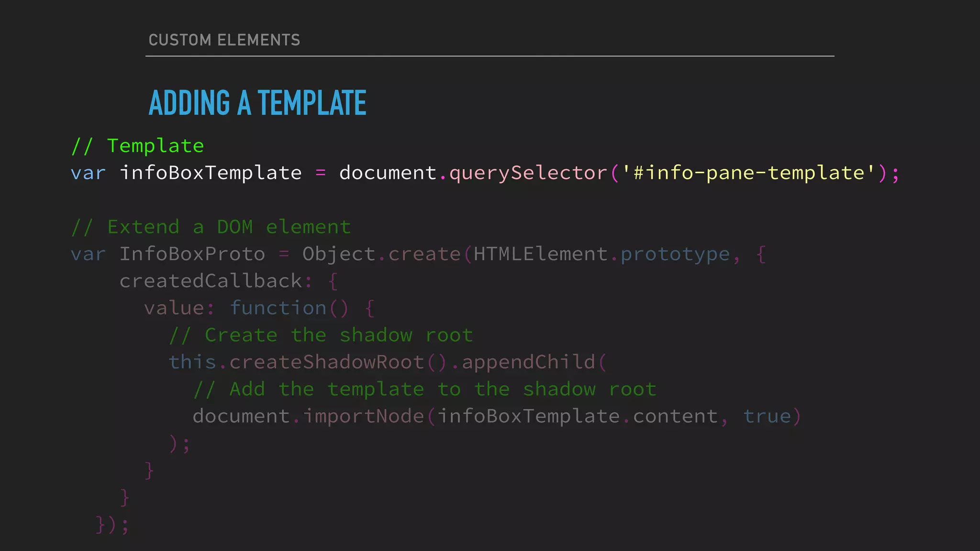
Task: Click the '#info-pane-template' selector string
Action: click(749, 173)
